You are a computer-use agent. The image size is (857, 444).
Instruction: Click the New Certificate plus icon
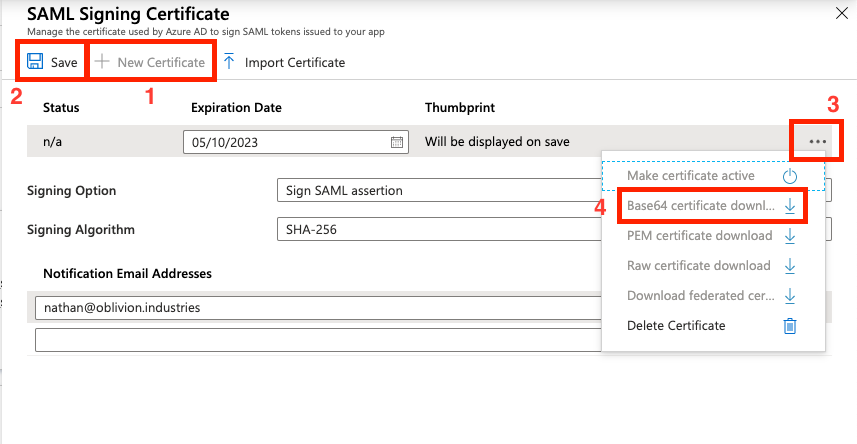click(101, 62)
